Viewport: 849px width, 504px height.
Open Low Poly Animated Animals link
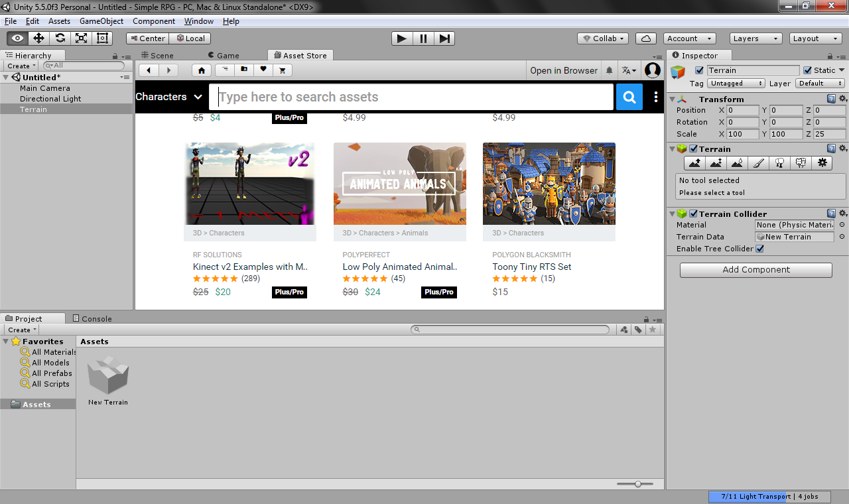pos(400,267)
